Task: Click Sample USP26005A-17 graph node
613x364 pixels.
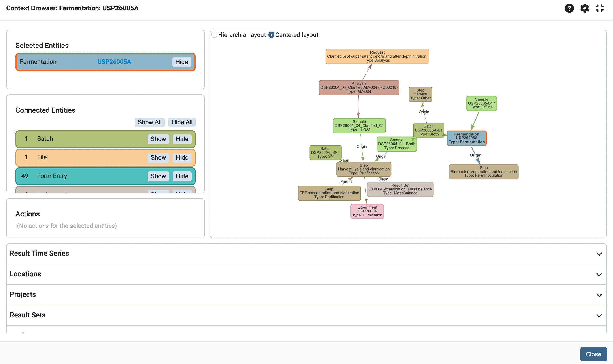Action: coord(481,103)
